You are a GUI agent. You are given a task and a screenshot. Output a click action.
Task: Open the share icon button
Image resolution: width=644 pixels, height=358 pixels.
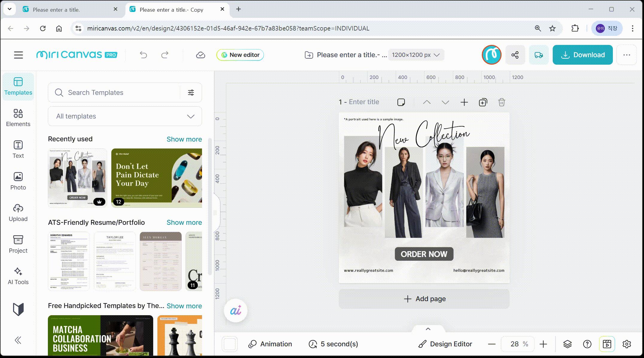515,55
